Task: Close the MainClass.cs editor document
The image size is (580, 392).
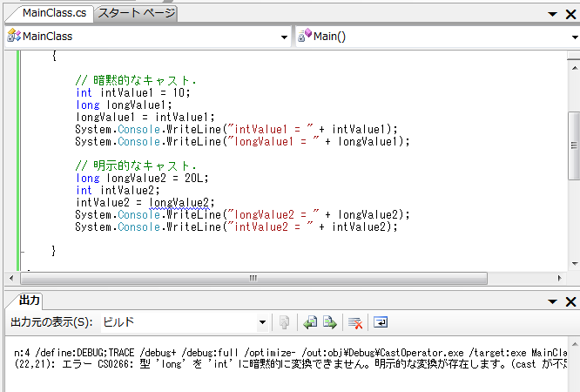Action: pos(570,14)
